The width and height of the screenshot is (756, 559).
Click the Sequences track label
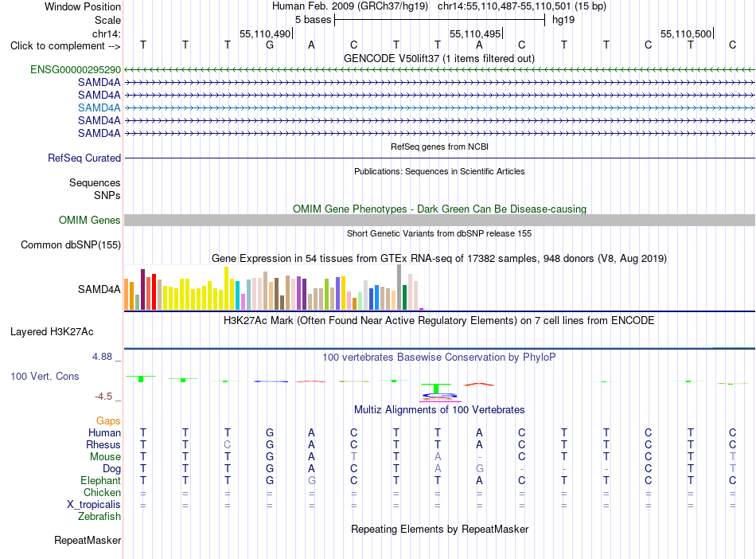pos(95,183)
